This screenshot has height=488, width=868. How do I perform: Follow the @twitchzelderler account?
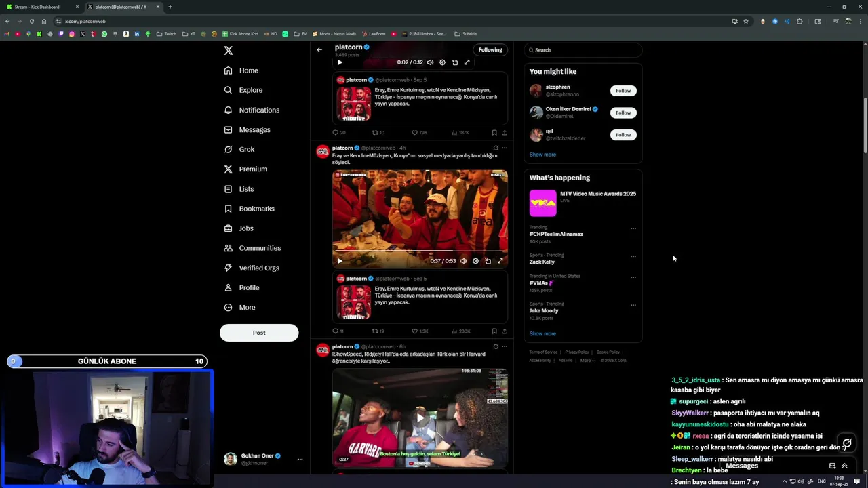point(623,135)
